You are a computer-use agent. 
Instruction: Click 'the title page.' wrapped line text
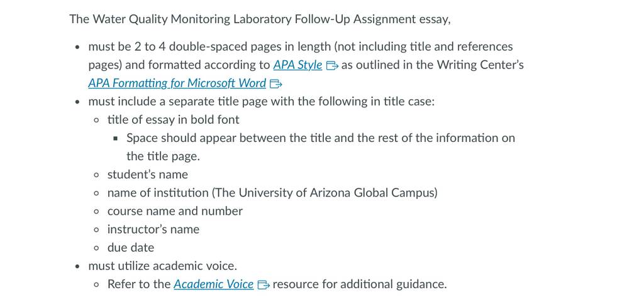[163, 156]
